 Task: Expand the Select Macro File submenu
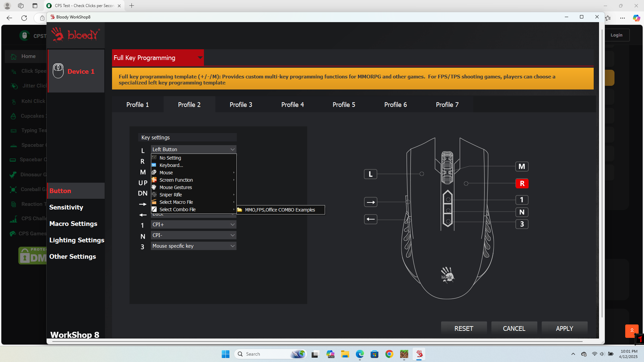click(194, 202)
